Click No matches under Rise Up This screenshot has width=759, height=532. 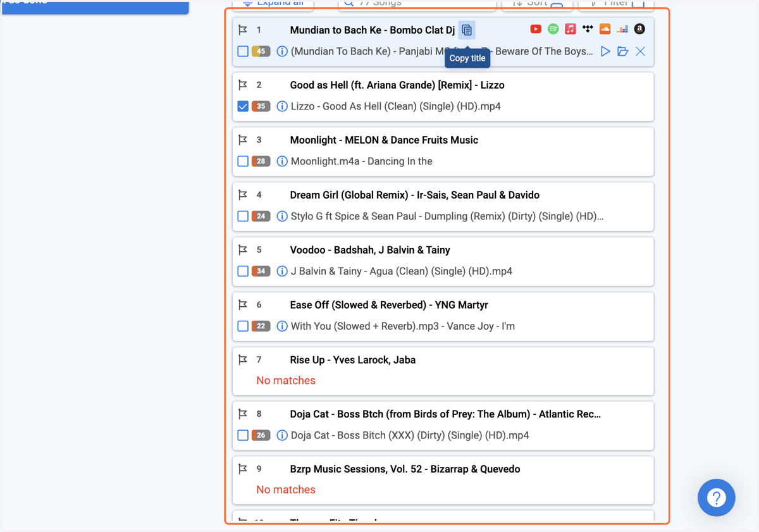point(286,380)
